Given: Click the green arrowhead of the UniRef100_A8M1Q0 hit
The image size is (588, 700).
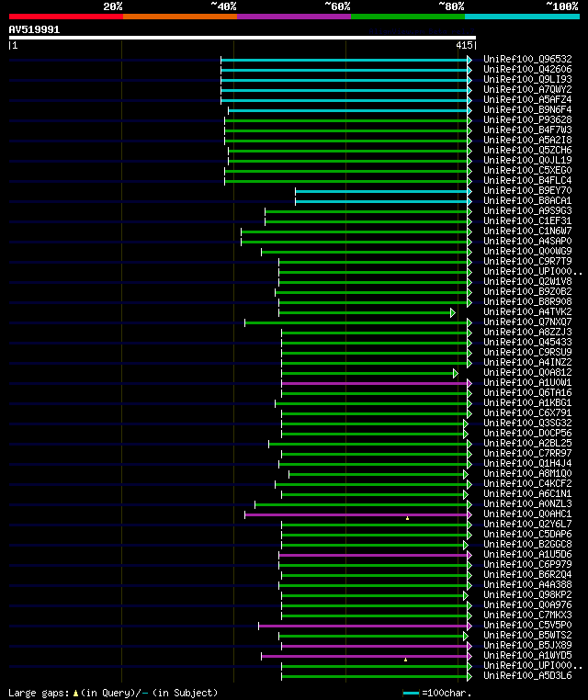Looking at the screenshot, I should (x=466, y=475).
